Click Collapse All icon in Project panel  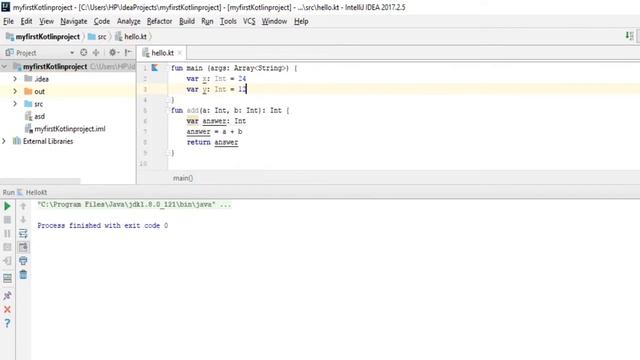tap(96, 52)
